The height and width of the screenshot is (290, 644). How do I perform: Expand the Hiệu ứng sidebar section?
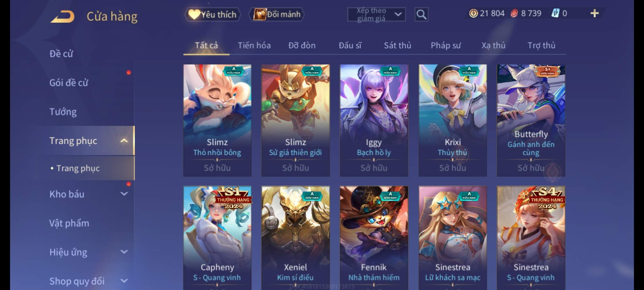point(124,252)
